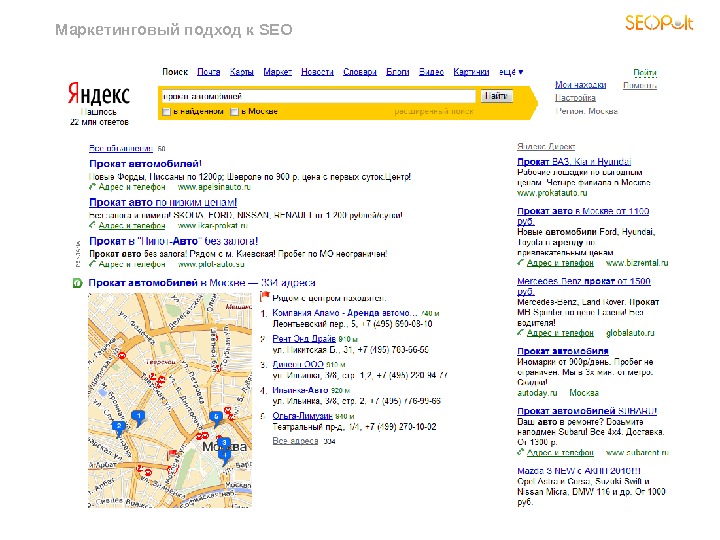
Task: Open the Видео service link
Action: [x=431, y=72]
